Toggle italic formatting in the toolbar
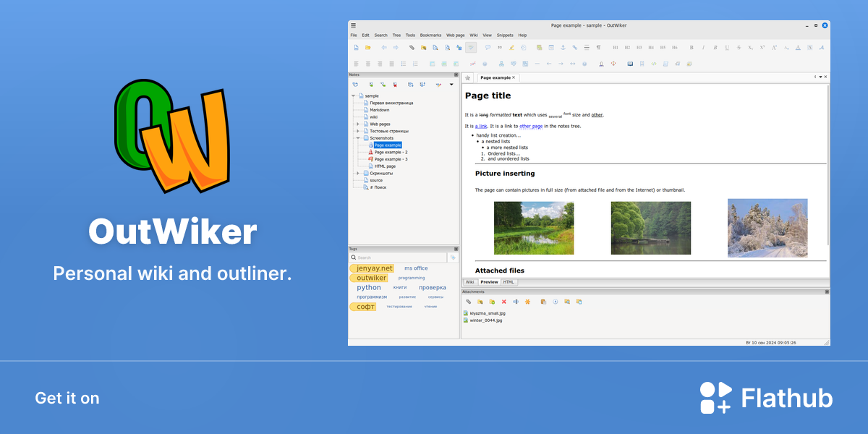 (703, 48)
